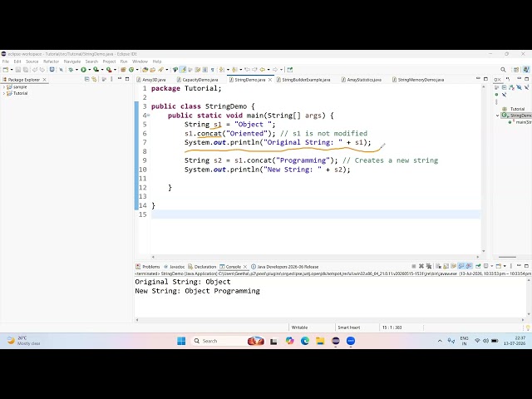532x399 pixels.
Task: Open the Windows Start menu
Action: pyautogui.click(x=181, y=341)
